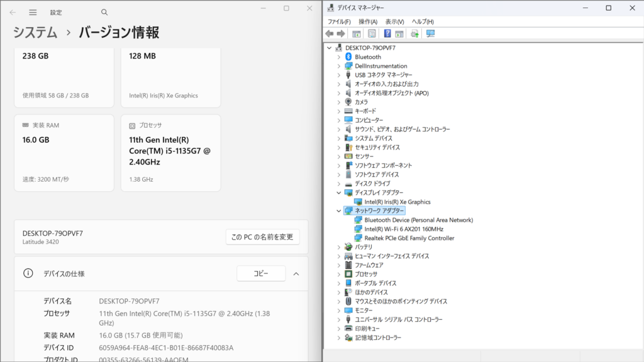The image size is (644, 362).
Task: Click the Show/Hide action pane toolbar icon
Action: 399,33
